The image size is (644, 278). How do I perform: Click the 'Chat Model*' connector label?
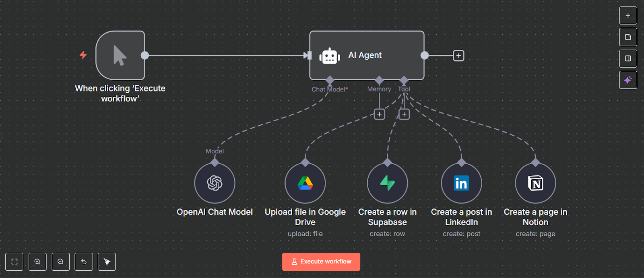(x=330, y=89)
